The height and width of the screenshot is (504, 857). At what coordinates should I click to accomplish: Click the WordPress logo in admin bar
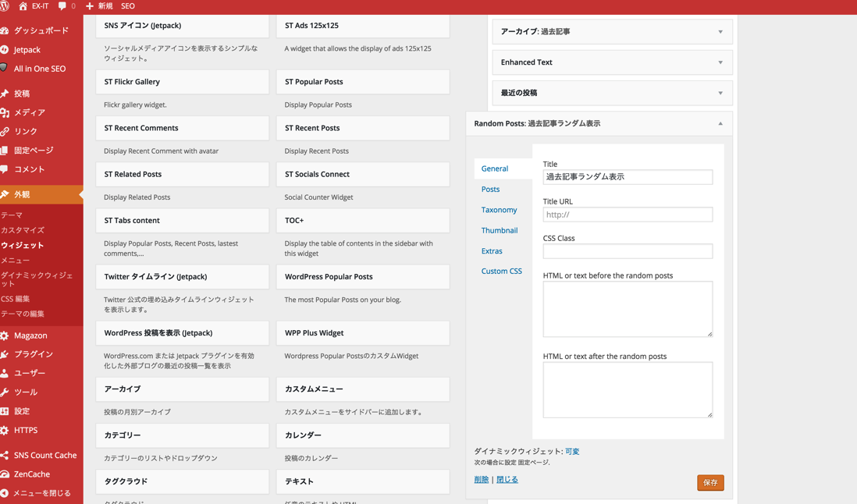click(4, 6)
